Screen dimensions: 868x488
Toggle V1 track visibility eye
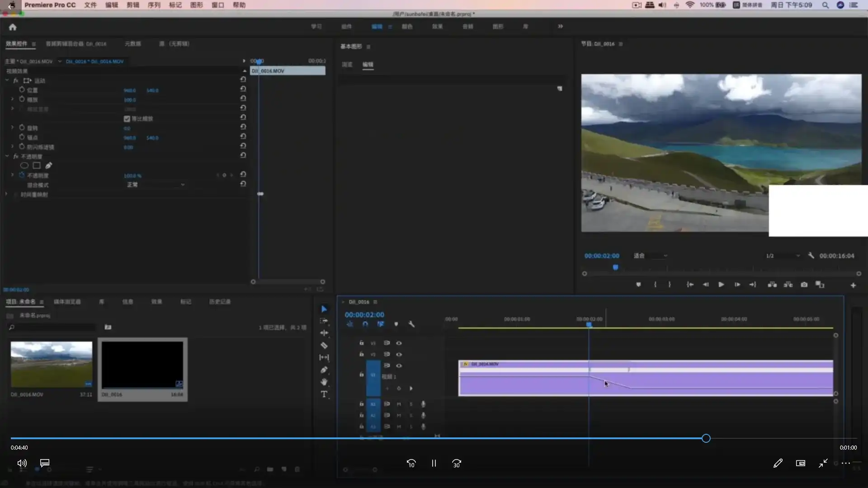[399, 366]
